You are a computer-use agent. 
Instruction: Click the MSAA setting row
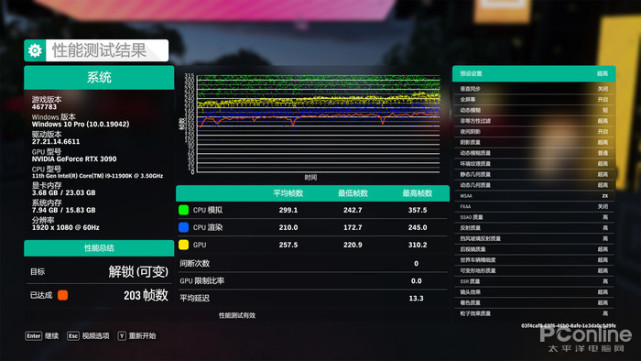533,196
